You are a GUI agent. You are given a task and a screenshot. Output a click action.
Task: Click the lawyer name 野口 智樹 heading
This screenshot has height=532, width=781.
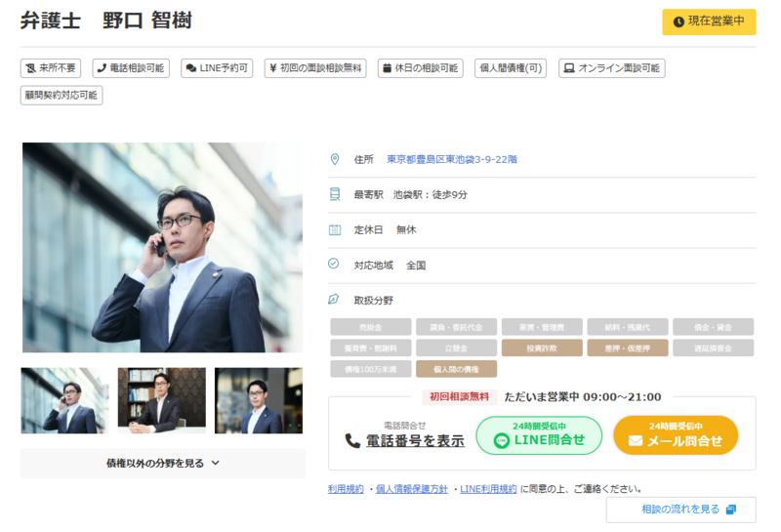147,20
